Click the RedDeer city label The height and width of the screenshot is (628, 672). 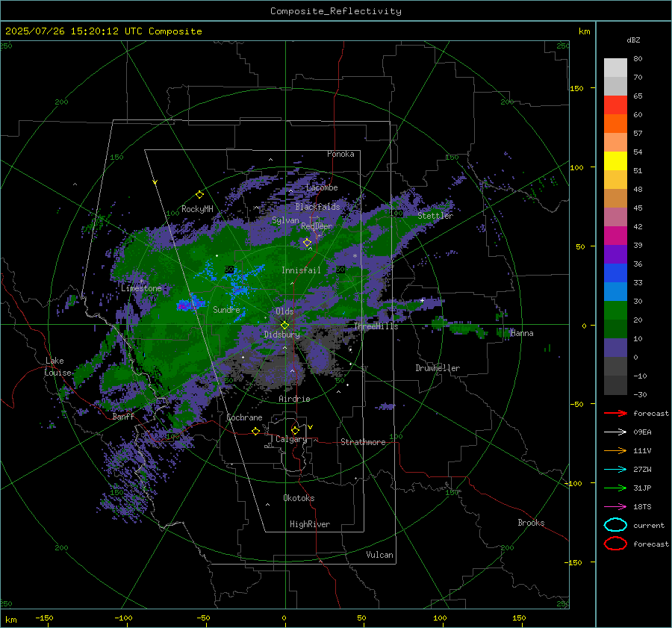pyautogui.click(x=317, y=226)
